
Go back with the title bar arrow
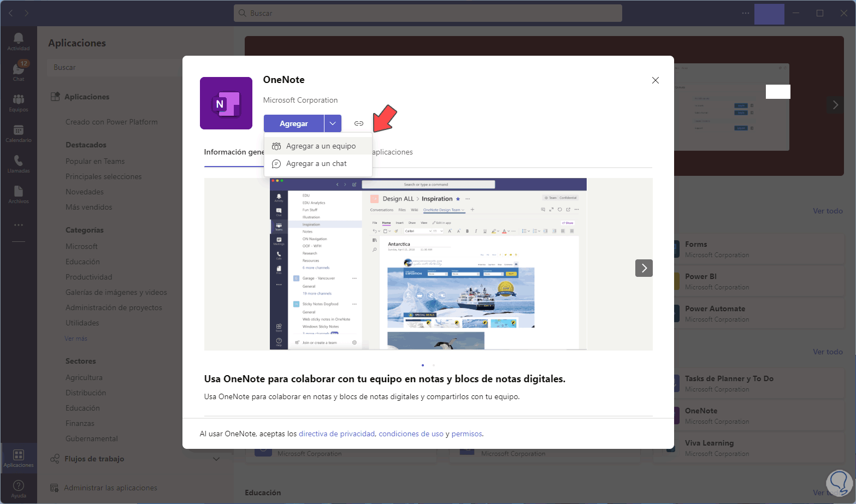pyautogui.click(x=11, y=13)
